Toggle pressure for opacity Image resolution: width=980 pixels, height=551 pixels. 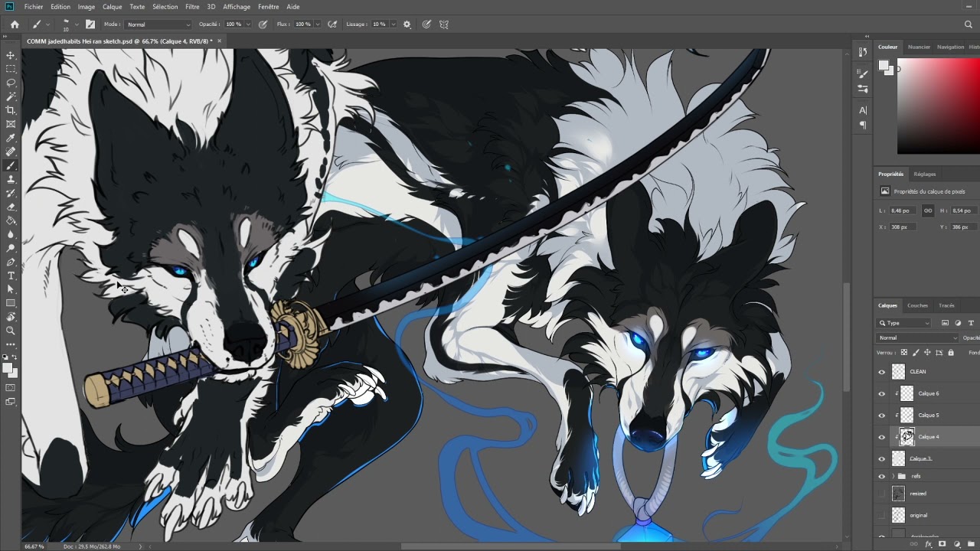pos(263,24)
